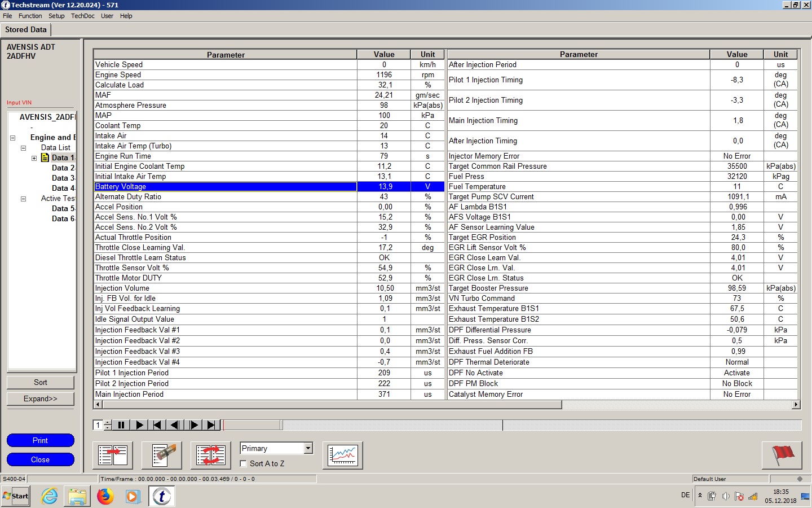Open the TechDoc menu
This screenshot has height=508, width=812.
tap(83, 16)
